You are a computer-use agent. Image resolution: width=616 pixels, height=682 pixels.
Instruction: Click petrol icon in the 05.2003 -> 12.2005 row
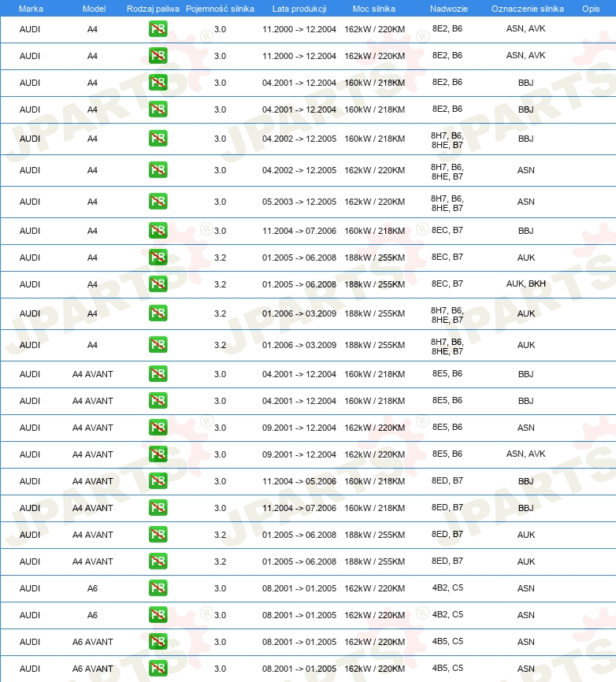point(158,202)
